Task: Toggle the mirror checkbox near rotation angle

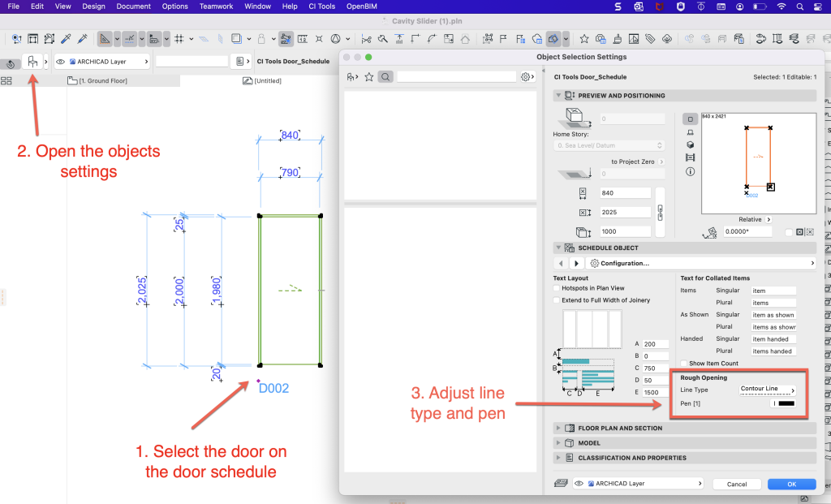Action: click(x=789, y=232)
